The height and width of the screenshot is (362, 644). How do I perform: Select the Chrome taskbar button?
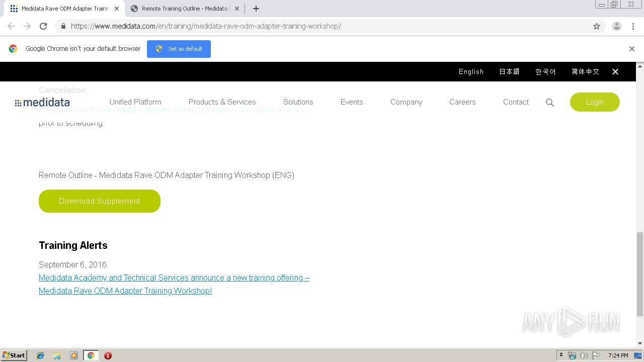pos(91,355)
